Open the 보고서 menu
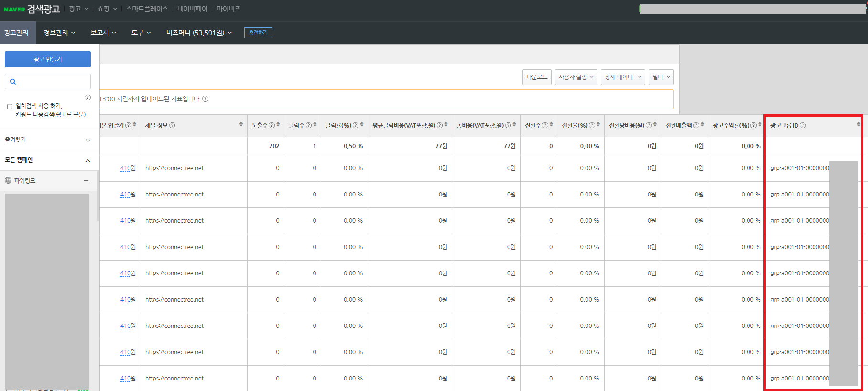The height and width of the screenshot is (391, 868). click(103, 33)
